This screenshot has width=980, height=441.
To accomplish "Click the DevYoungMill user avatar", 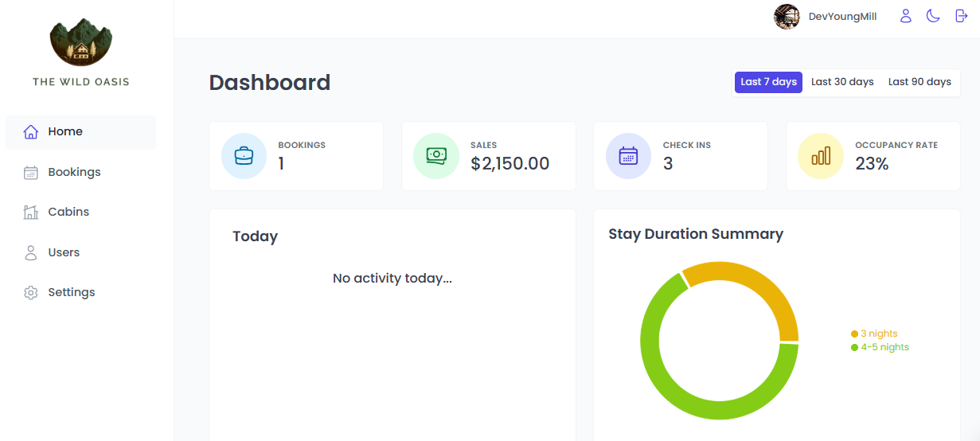I will coord(787,17).
